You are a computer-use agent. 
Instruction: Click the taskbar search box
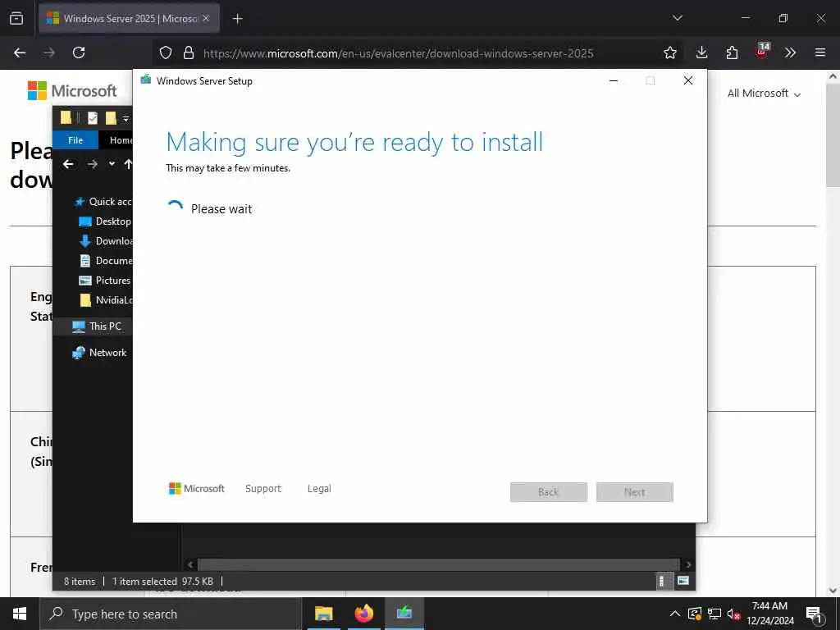point(171,614)
